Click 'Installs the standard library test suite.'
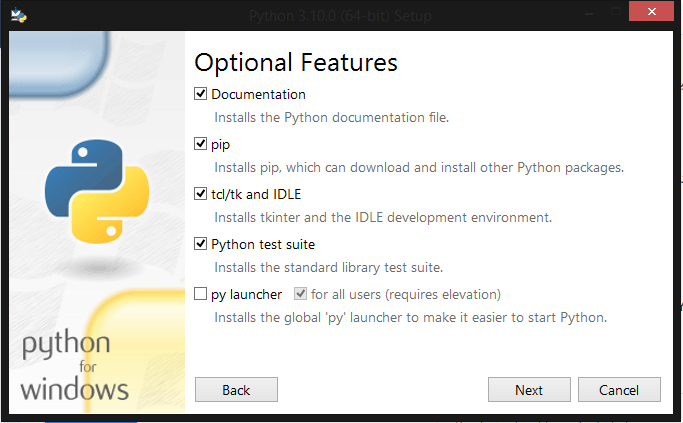The width and height of the screenshot is (683, 423). 328,267
